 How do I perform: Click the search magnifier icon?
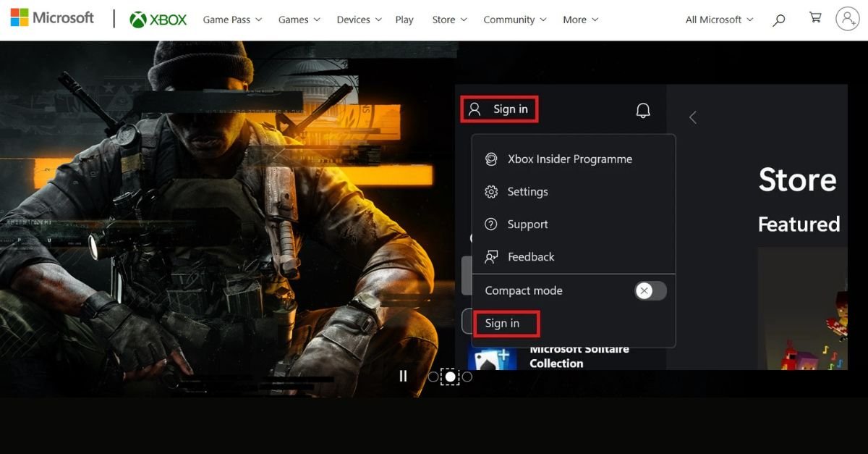[x=778, y=20]
